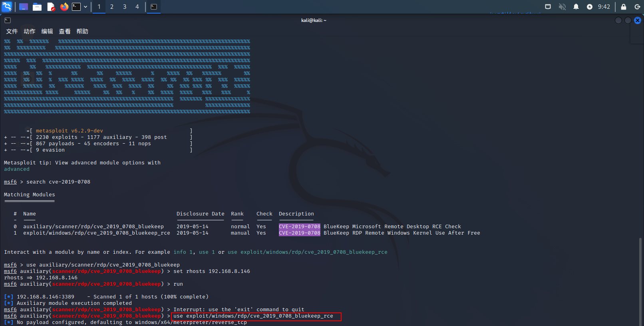The width and height of the screenshot is (644, 326).
Task: Click the 'Rank' column header
Action: tap(237, 214)
